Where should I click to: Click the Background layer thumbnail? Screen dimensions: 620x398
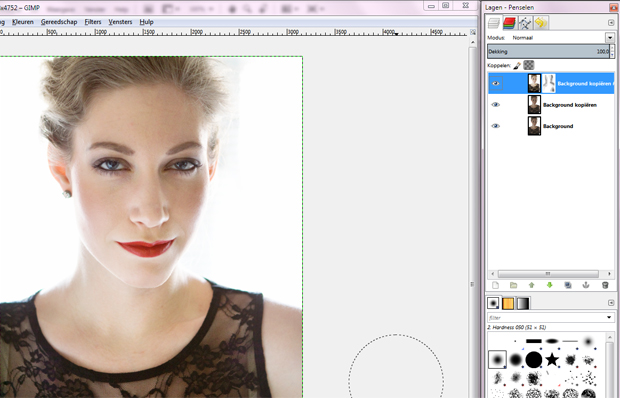tap(534, 126)
